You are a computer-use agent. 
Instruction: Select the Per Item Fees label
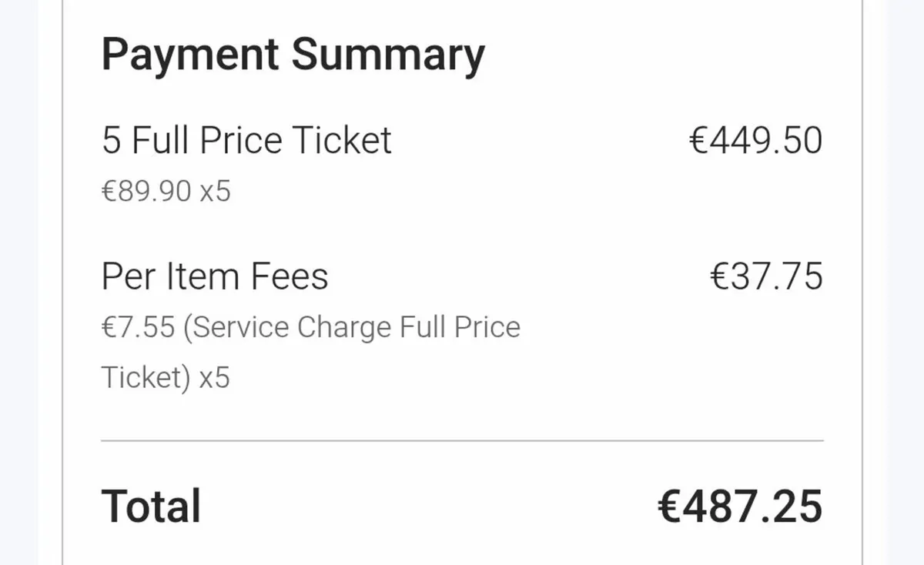[x=215, y=276]
